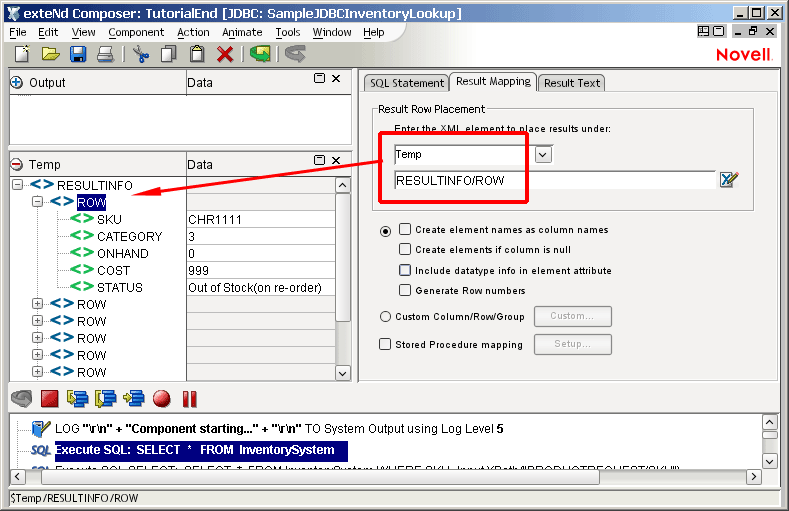Screen dimensions: 789x511
Task: Switch to the Result Text tab
Action: (572, 83)
